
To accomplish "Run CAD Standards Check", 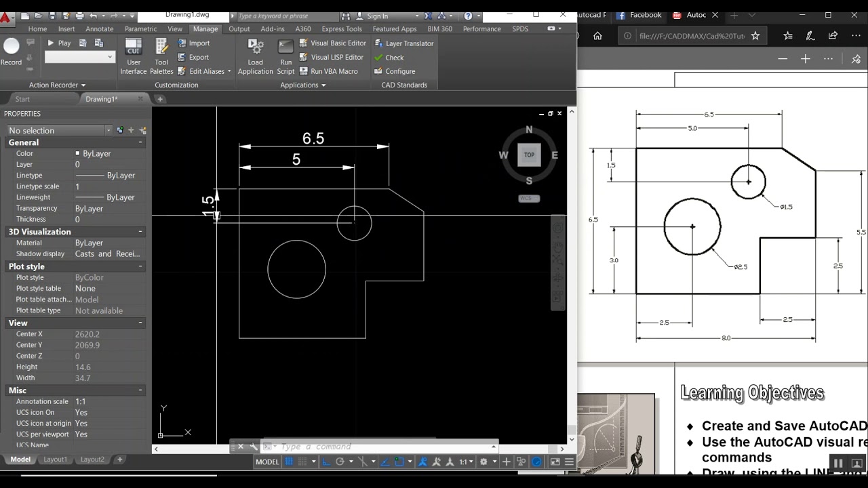I will point(389,58).
